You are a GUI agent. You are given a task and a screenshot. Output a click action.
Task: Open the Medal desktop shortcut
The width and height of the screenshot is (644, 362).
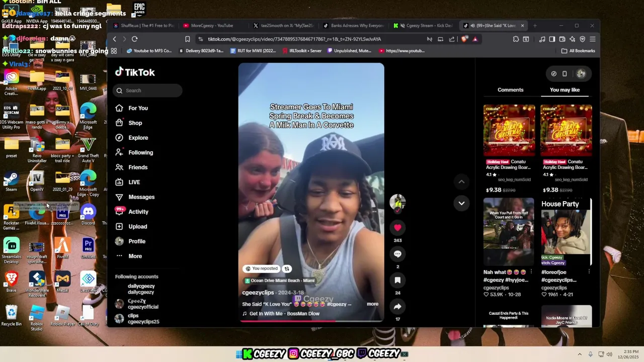pos(62,282)
